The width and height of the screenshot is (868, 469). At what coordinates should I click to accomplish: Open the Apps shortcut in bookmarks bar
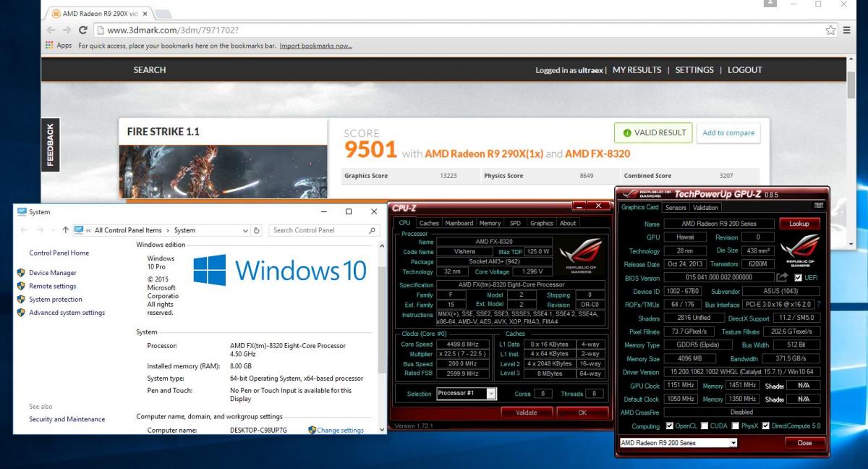pos(59,46)
